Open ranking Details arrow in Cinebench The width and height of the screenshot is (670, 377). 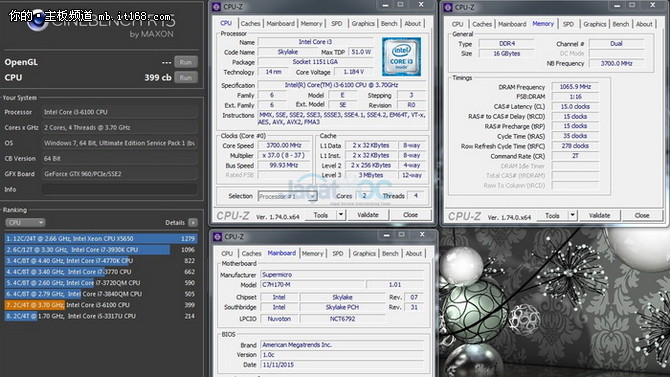(x=193, y=223)
